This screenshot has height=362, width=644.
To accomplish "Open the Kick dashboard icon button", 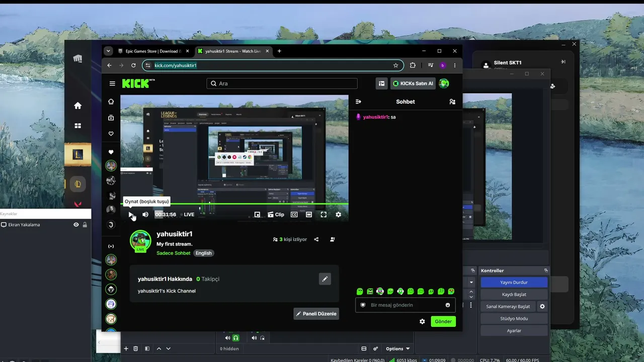I will [x=382, y=83].
